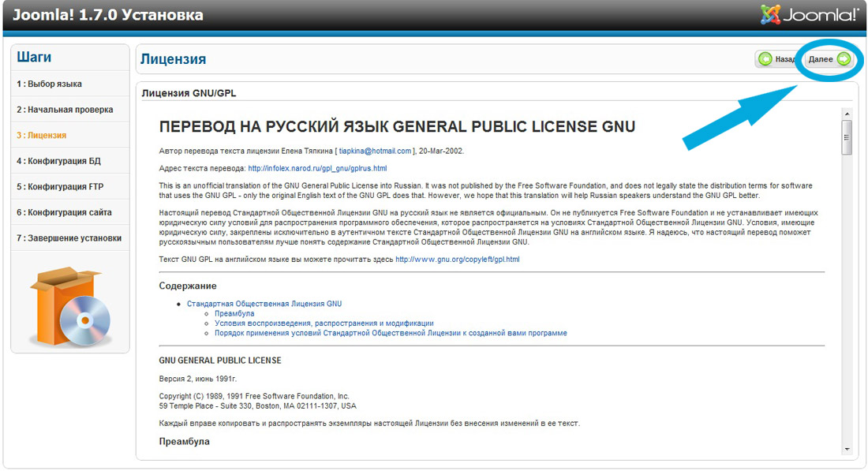Click the Joomla logo in header
Image resolution: width=868 pixels, height=471 pixels.
coord(810,15)
